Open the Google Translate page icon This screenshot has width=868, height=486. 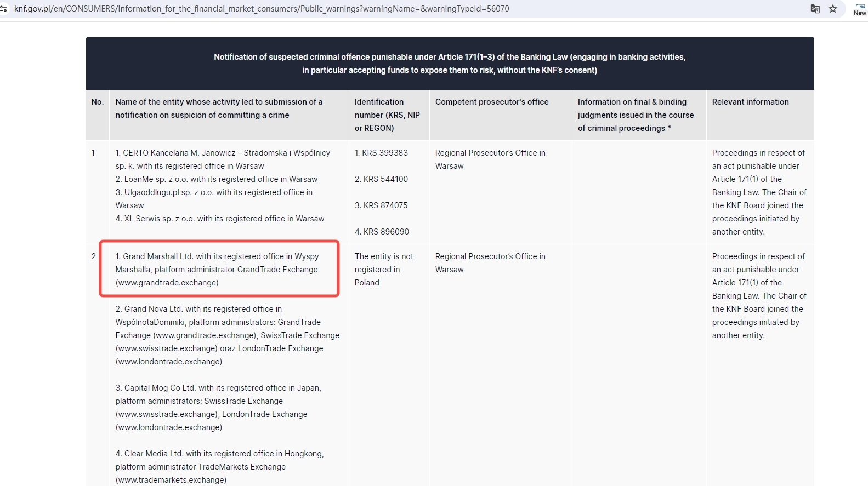(815, 9)
